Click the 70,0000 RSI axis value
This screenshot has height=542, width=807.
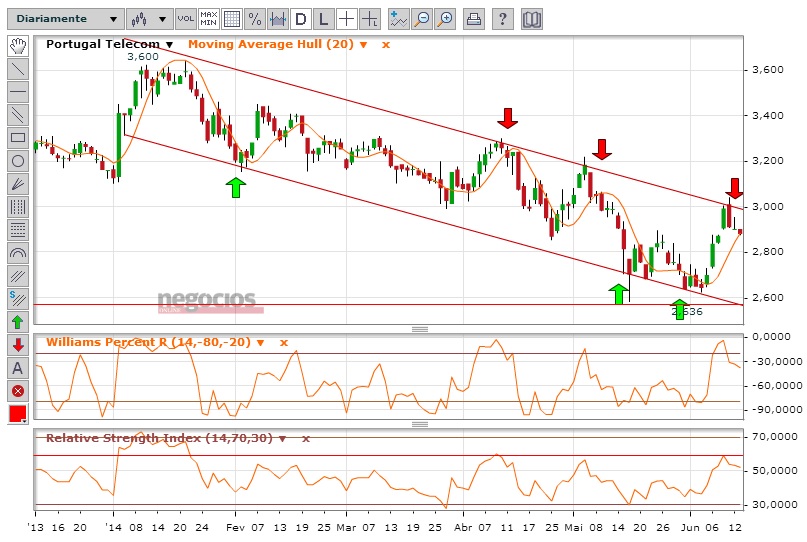tap(775, 436)
